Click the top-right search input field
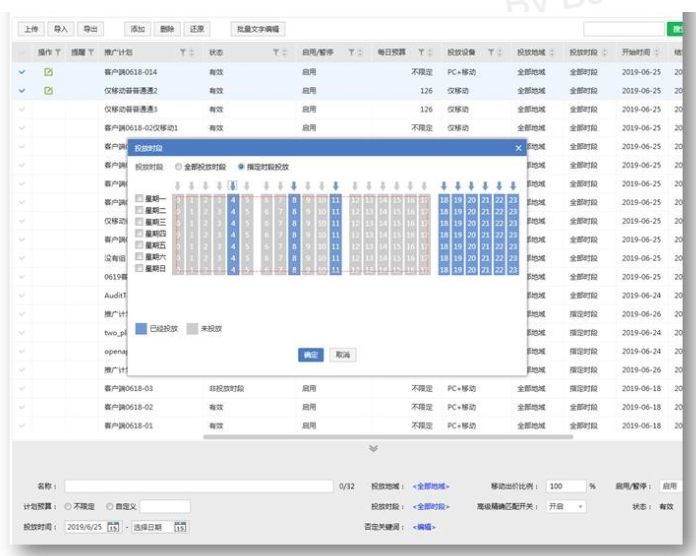 pyautogui.click(x=624, y=29)
